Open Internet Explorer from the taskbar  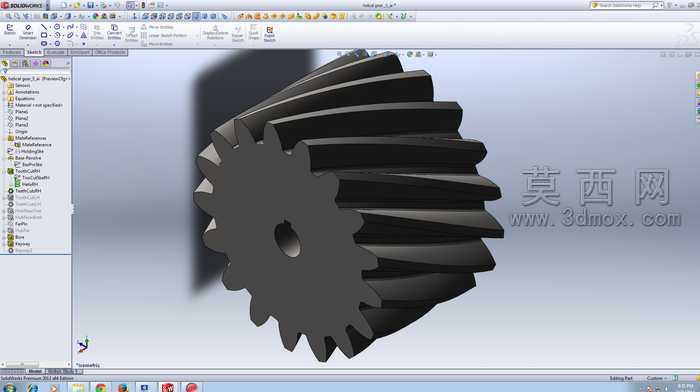coord(32,388)
